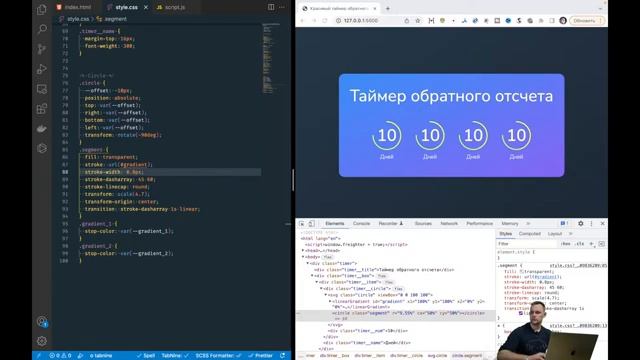The image size is (640, 360).
Task: Click the VS Code editor minimap
Action: (x=271, y=57)
